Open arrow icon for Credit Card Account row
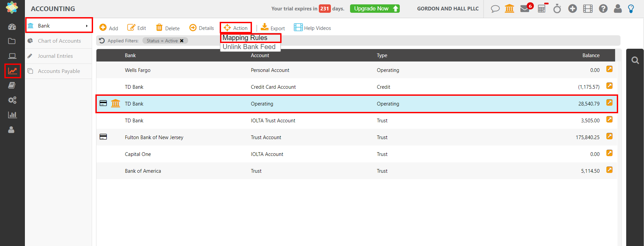 tap(609, 86)
